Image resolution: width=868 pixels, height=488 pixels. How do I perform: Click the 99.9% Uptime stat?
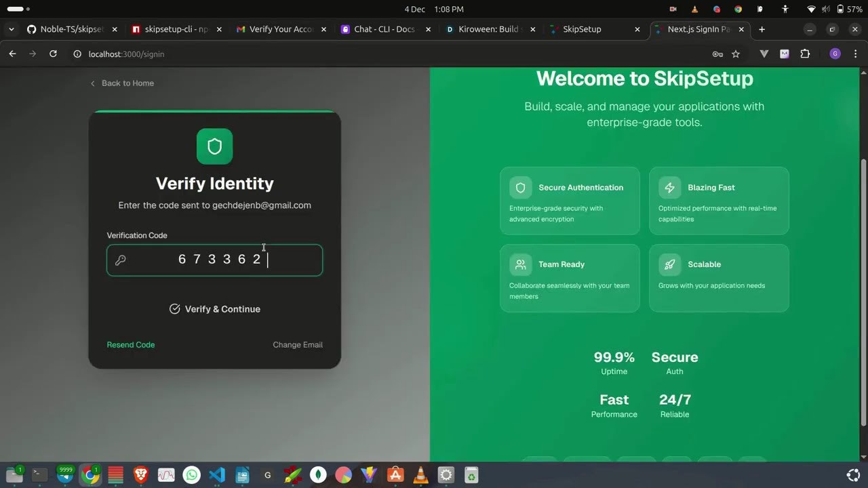pyautogui.click(x=614, y=363)
